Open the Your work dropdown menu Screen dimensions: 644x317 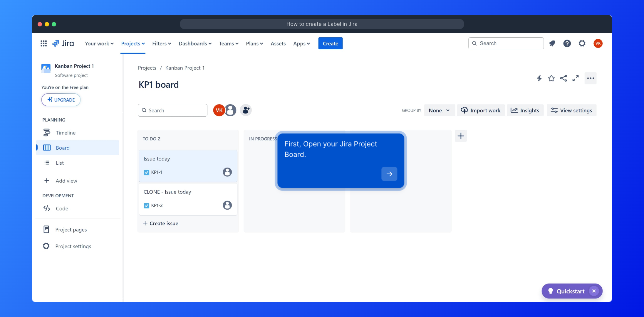tap(99, 43)
